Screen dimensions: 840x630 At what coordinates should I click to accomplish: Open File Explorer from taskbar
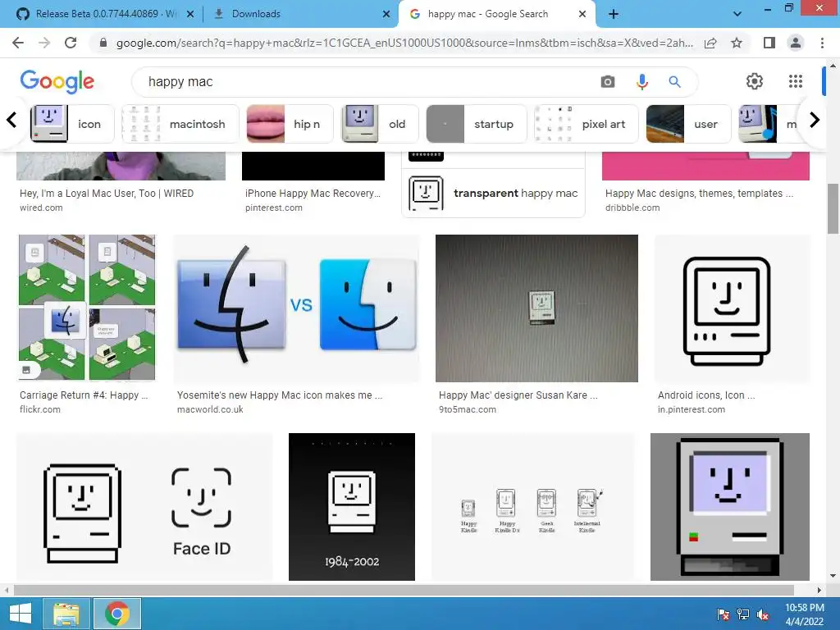(66, 614)
